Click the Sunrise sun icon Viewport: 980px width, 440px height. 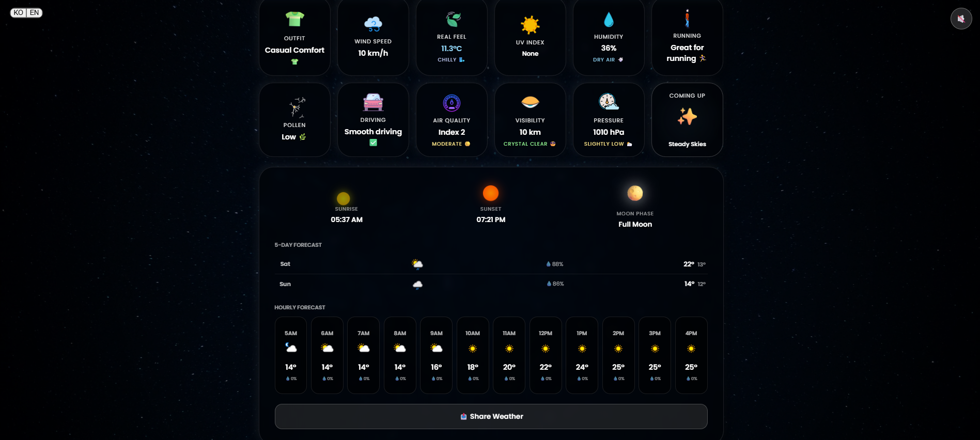pos(344,198)
